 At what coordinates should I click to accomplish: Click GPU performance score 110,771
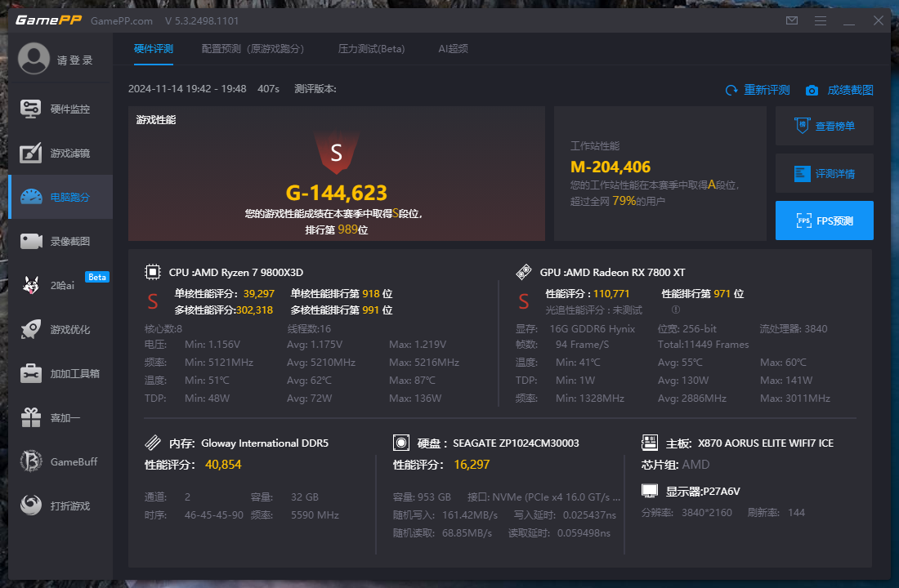pos(611,293)
